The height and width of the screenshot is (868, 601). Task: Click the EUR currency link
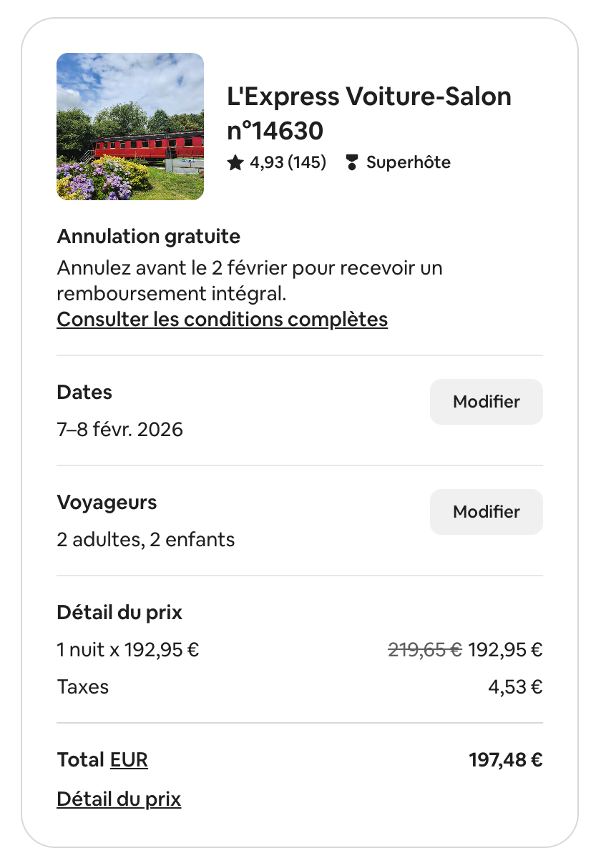(129, 760)
